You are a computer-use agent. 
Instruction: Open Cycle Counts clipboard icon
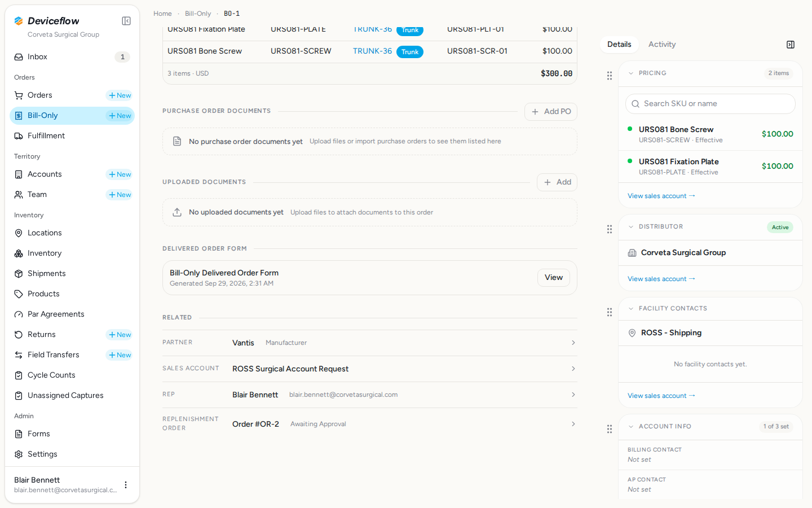click(19, 375)
